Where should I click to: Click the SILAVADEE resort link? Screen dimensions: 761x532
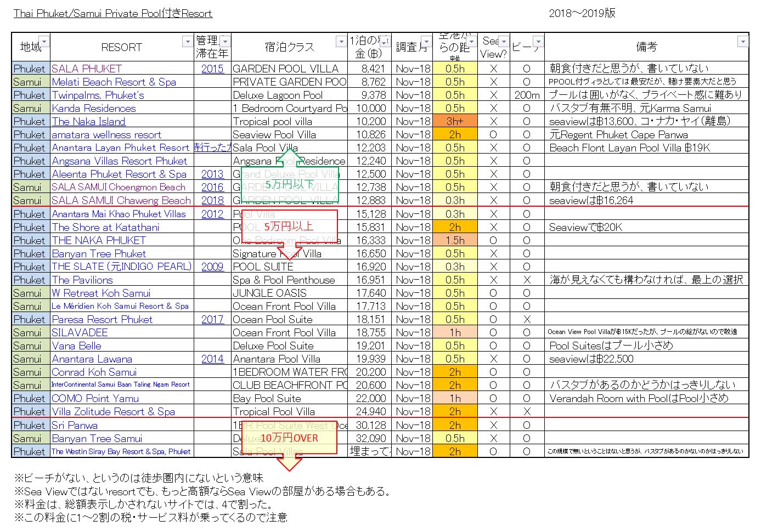(x=80, y=332)
